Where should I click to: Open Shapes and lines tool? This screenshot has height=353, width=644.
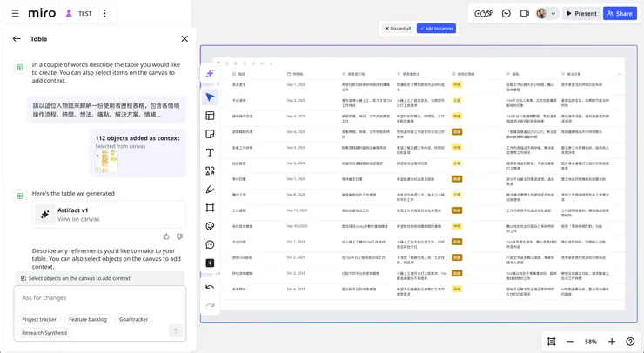coord(210,170)
